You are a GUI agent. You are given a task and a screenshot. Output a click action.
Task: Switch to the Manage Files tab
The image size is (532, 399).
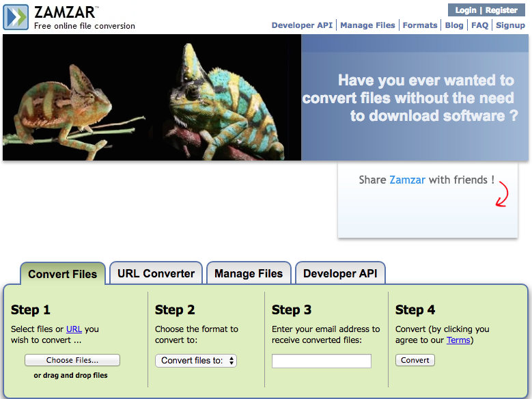click(249, 273)
